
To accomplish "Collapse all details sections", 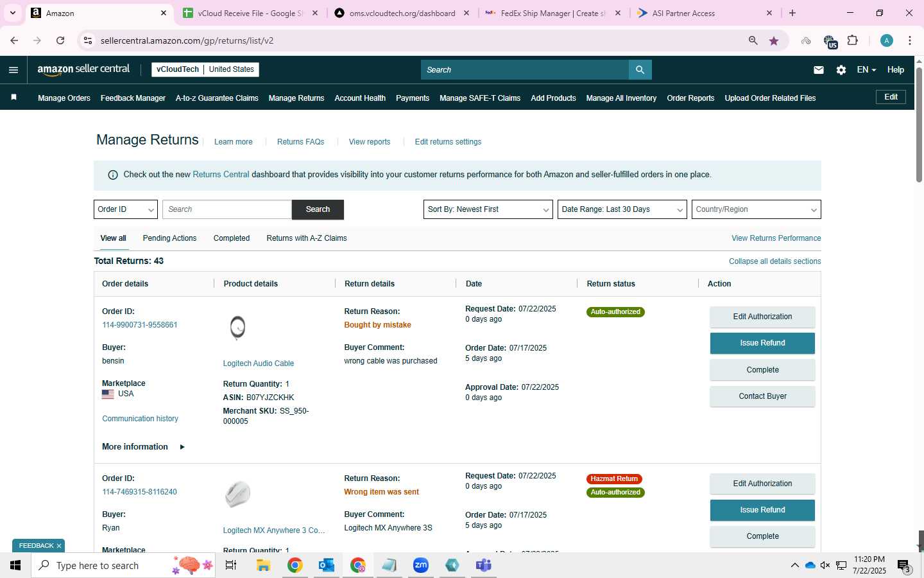I will point(774,261).
